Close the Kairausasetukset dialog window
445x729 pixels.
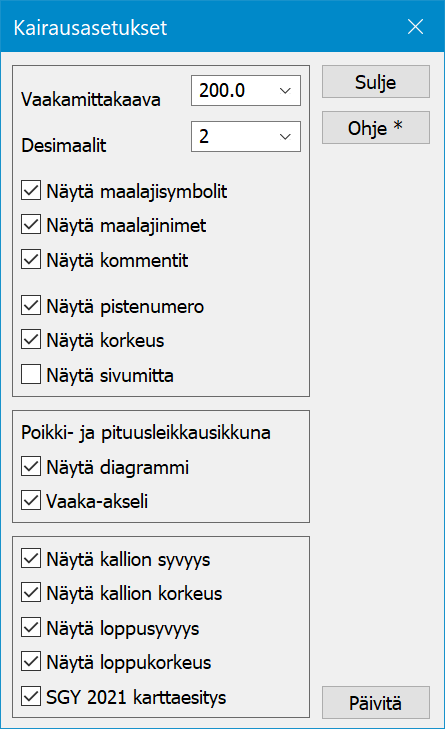click(415, 27)
